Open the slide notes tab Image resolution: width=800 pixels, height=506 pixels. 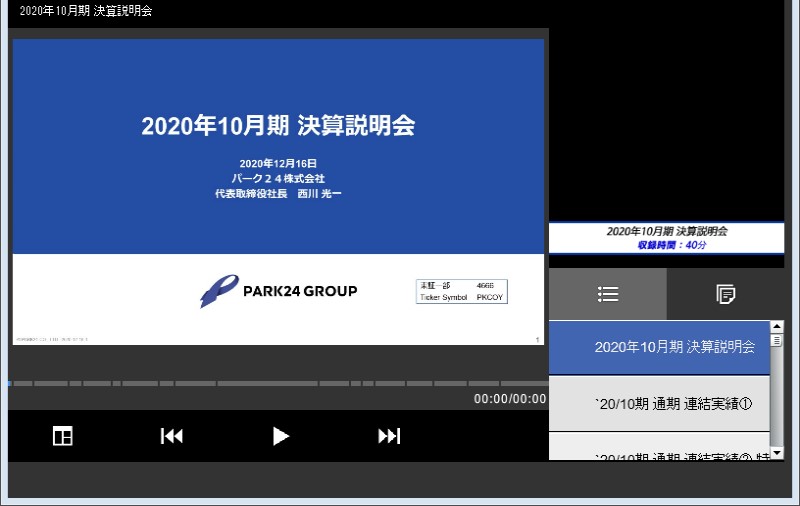point(726,294)
